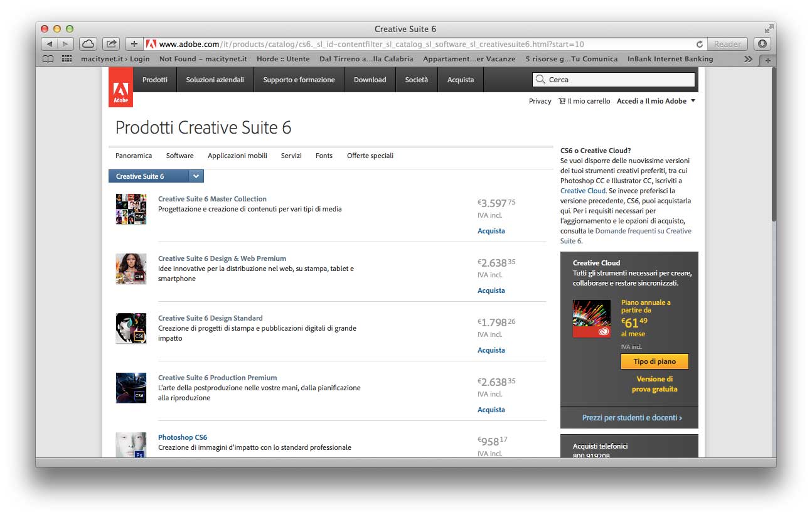812x517 pixels.
Task: Open the Photoshop CS6 product image
Action: (131, 445)
